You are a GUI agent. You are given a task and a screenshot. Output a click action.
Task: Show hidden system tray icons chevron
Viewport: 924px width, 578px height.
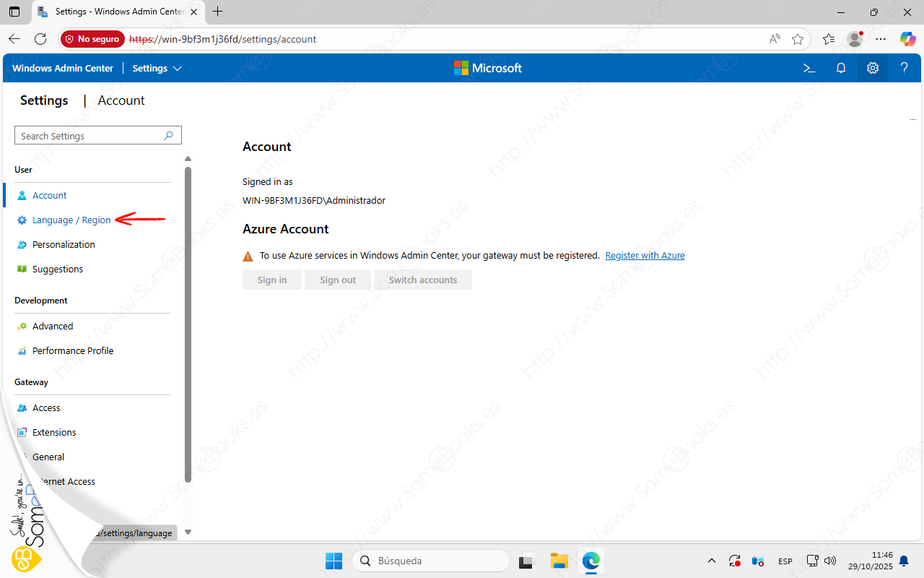pos(712,561)
